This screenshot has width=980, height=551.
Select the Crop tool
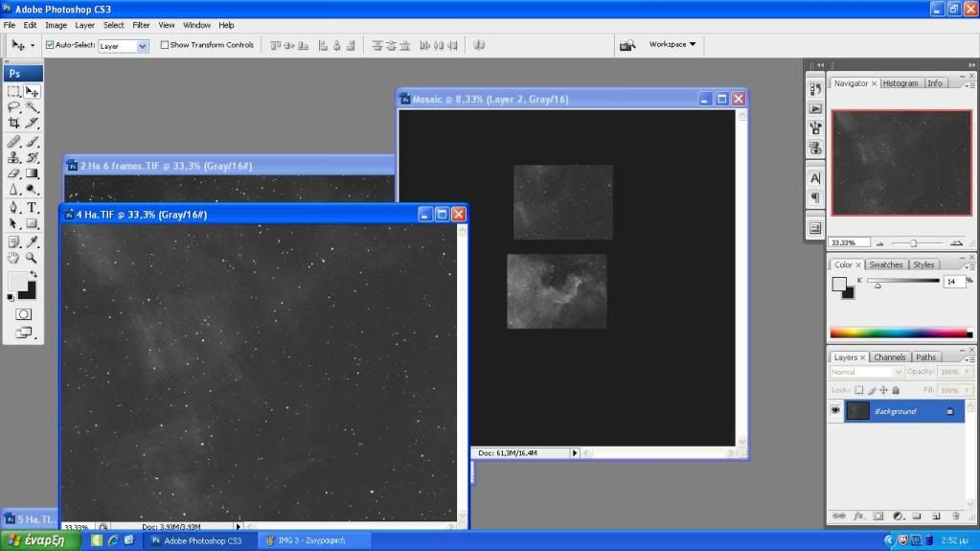pos(13,124)
